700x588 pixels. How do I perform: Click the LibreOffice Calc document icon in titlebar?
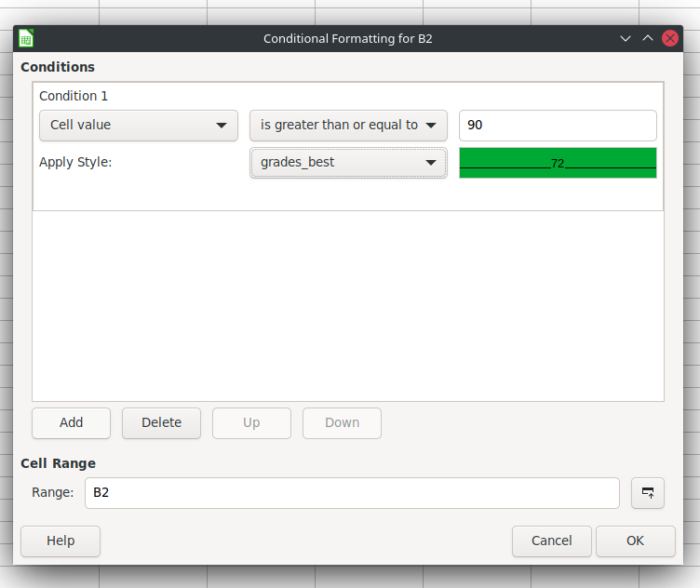tap(26, 38)
